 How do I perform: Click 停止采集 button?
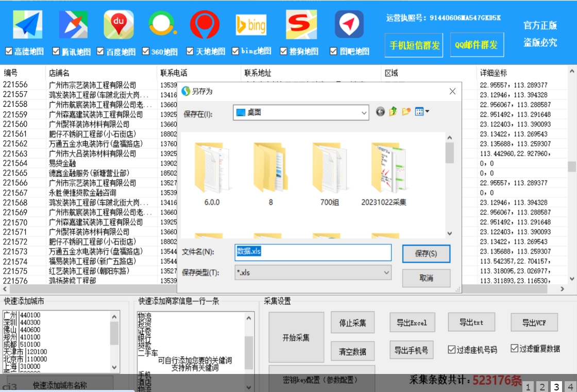pos(352,323)
